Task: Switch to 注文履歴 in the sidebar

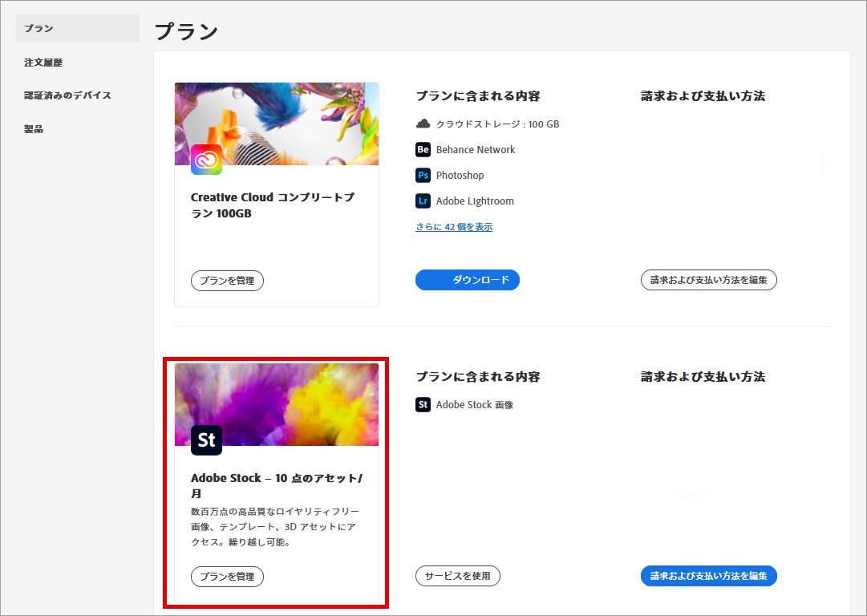Action: point(43,62)
